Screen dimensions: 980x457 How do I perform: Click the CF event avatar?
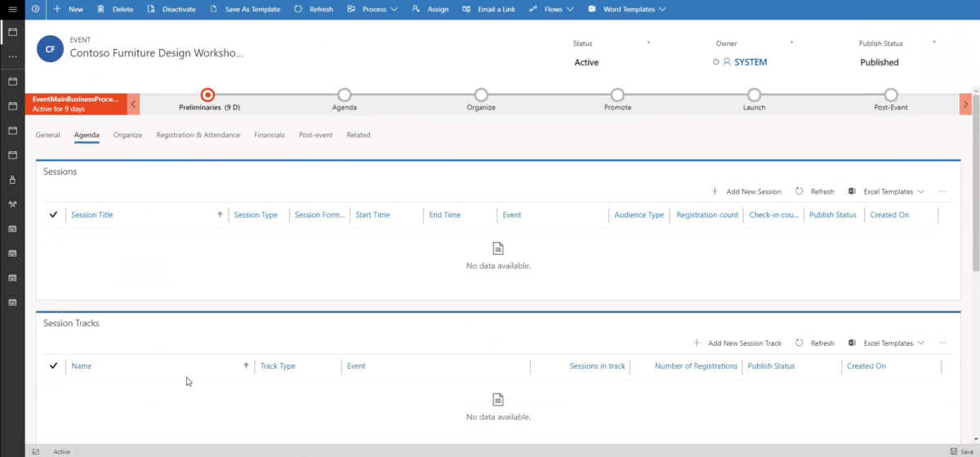pos(50,49)
